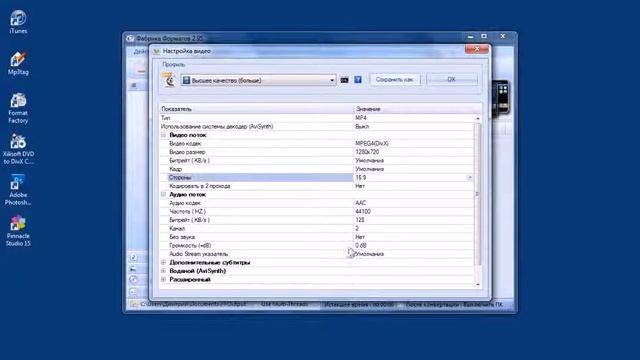Select the Кодировать в 2 прохода row
The width and height of the screenshot is (640, 360).
point(316,186)
